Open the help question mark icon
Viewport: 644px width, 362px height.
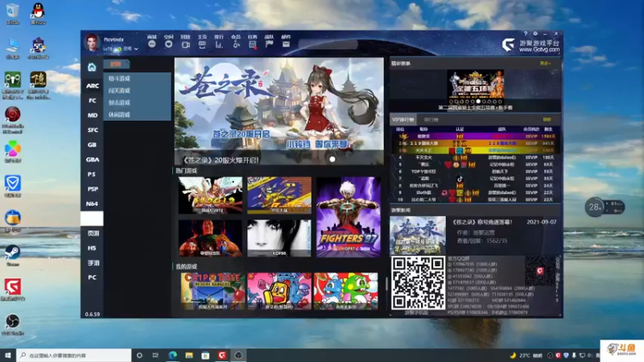(526, 34)
